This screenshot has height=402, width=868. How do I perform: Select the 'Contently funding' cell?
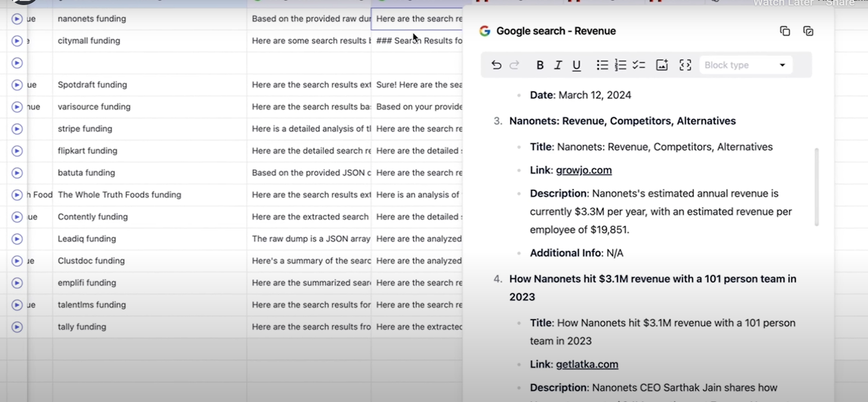[x=150, y=217]
